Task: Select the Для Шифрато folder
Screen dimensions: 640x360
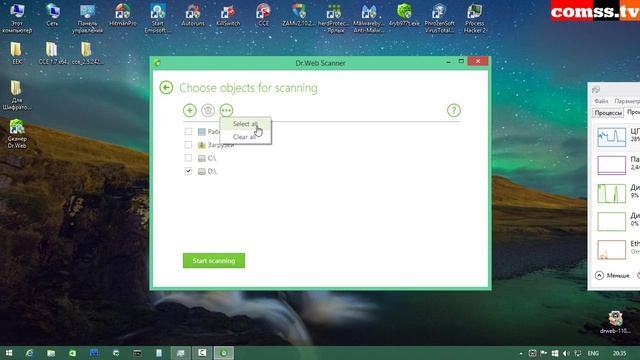Action: [17, 95]
